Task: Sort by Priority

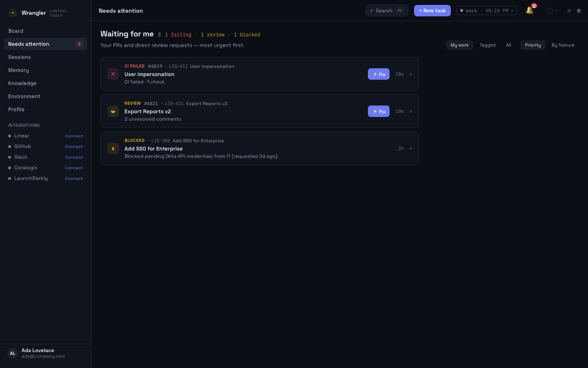Action: tap(533, 45)
